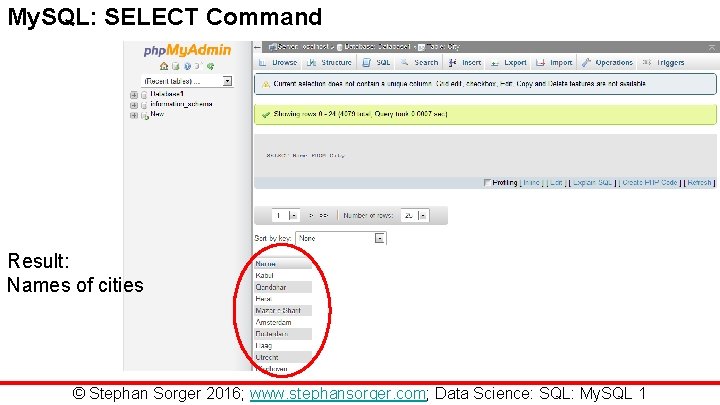Screen dimensions: 720x405
Task: Click the Mazar-e-Sharif result cell
Action: point(283,310)
